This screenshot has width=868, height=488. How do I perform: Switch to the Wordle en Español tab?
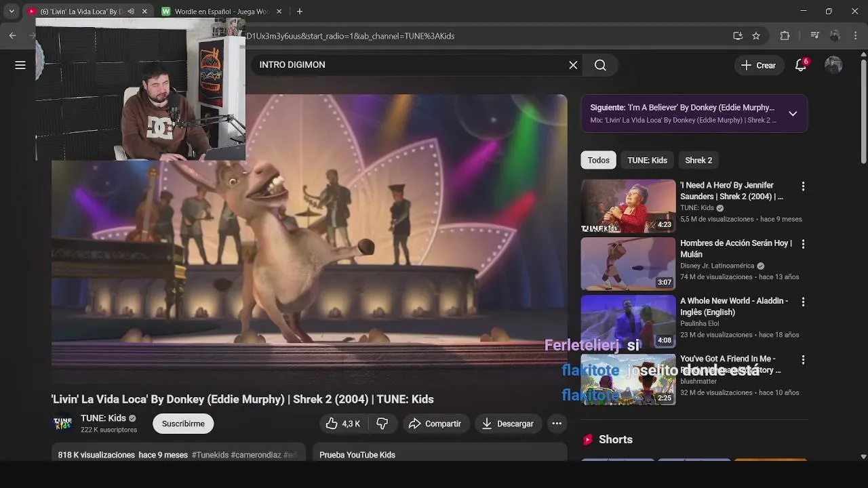[x=220, y=12]
